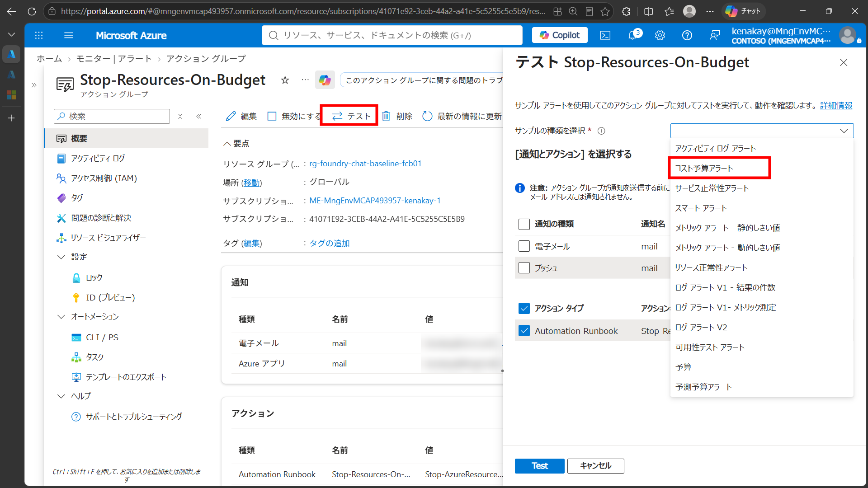The image size is (868, 488).
Task: Focus the Azure global search box
Action: point(392,35)
